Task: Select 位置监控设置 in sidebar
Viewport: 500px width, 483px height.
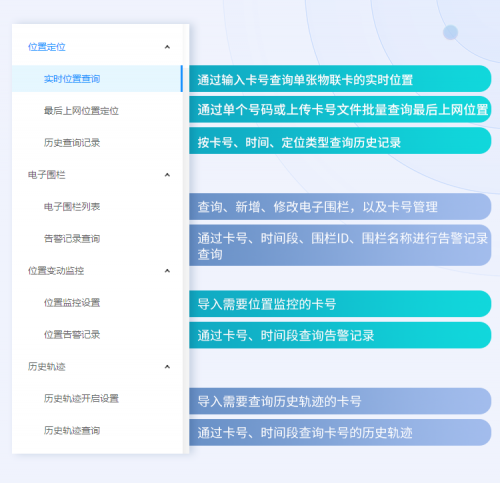Action: (x=97, y=303)
